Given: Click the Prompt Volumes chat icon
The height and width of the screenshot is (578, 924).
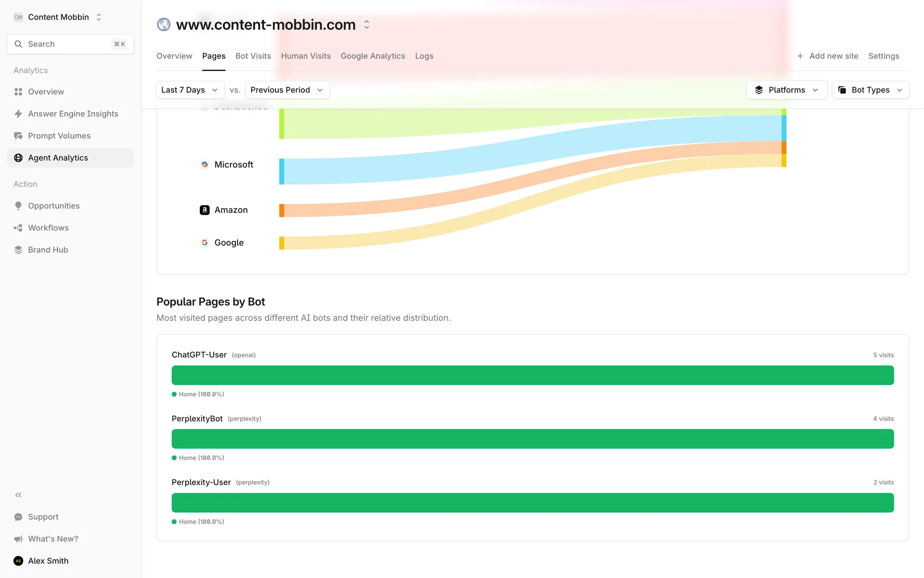Looking at the screenshot, I should (x=18, y=136).
